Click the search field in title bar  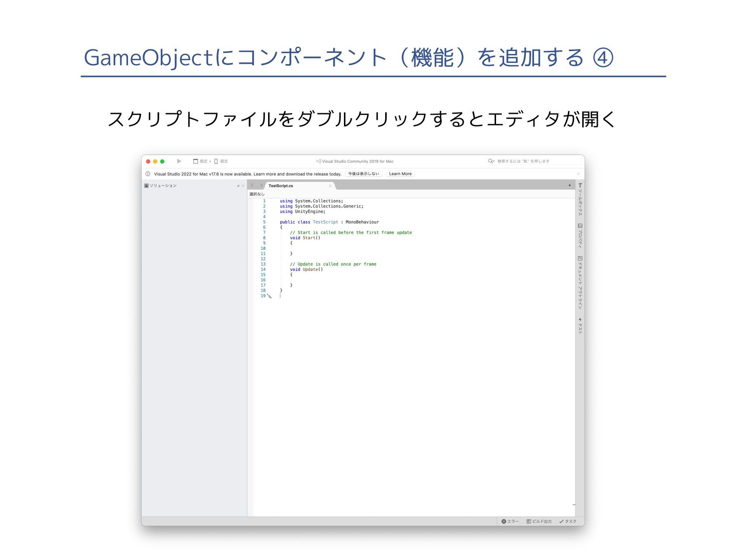523,161
